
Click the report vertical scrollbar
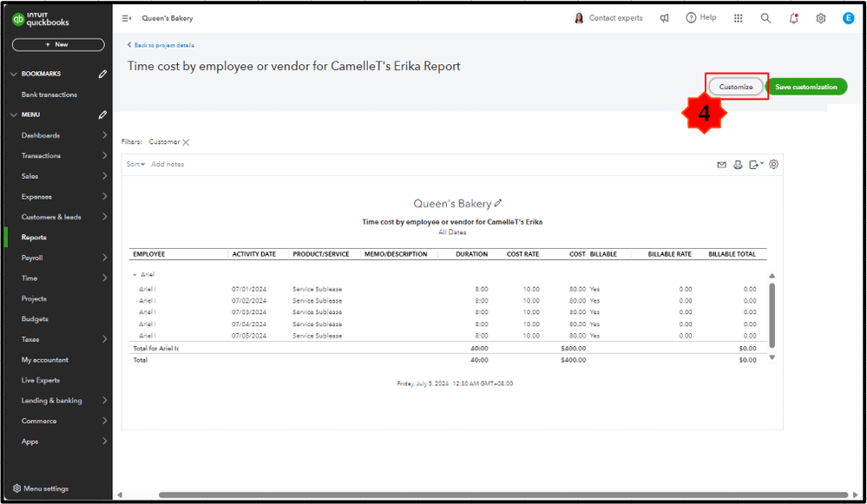[x=772, y=315]
